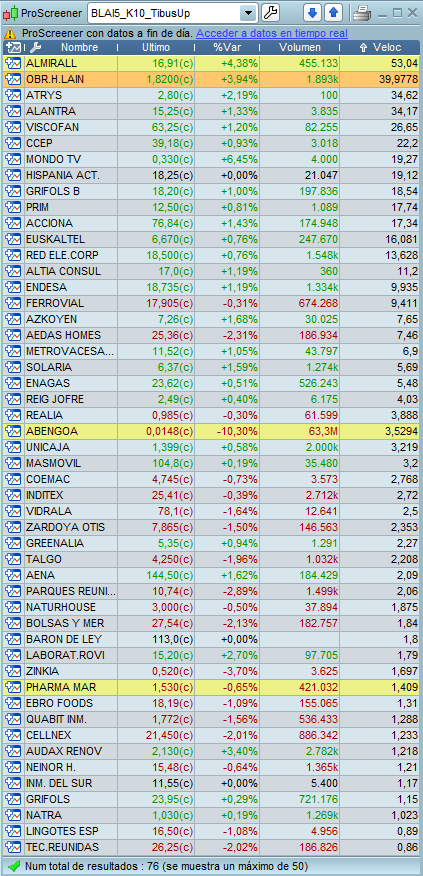Image resolution: width=423 pixels, height=876 pixels.
Task: Select the METROVACESA name cell
Action: 70,351
